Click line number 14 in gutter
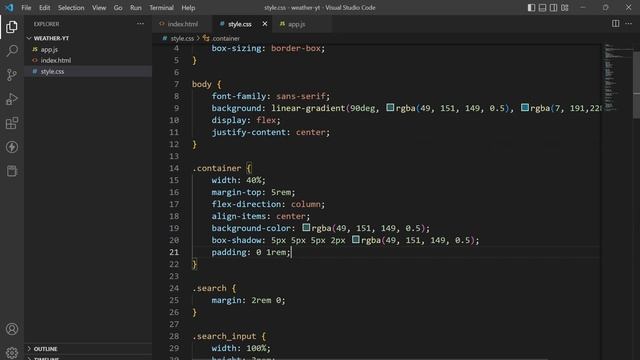Image resolution: width=640 pixels, height=360 pixels. (x=174, y=168)
